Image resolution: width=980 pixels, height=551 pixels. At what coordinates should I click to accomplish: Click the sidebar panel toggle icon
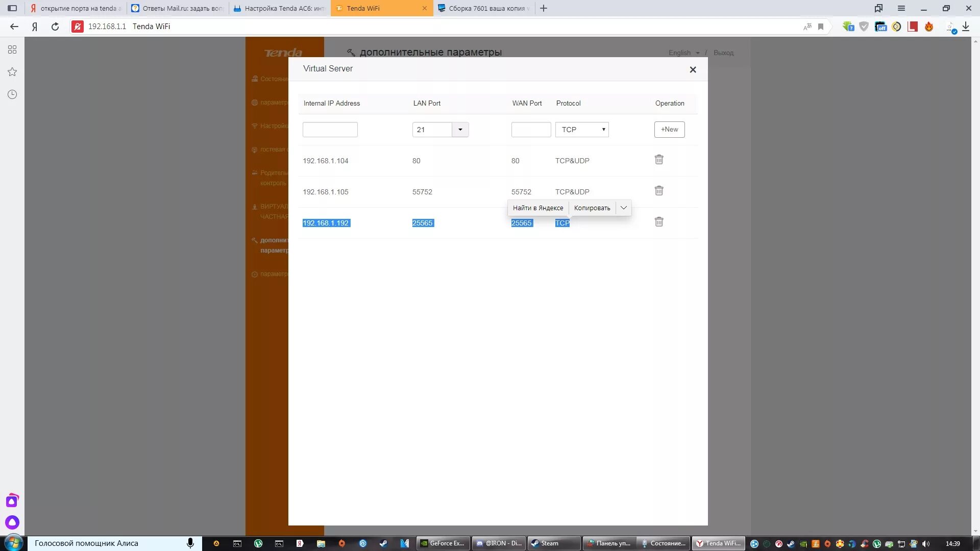[12, 8]
